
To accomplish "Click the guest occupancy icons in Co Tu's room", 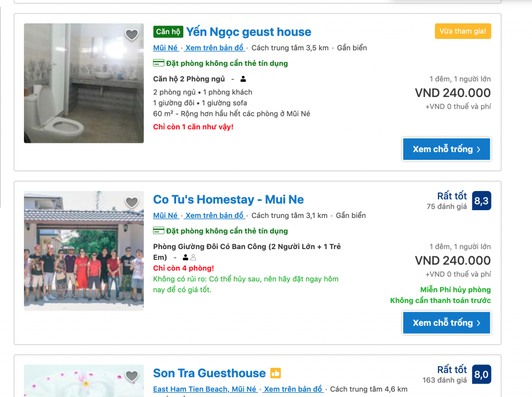I will point(189,257).
